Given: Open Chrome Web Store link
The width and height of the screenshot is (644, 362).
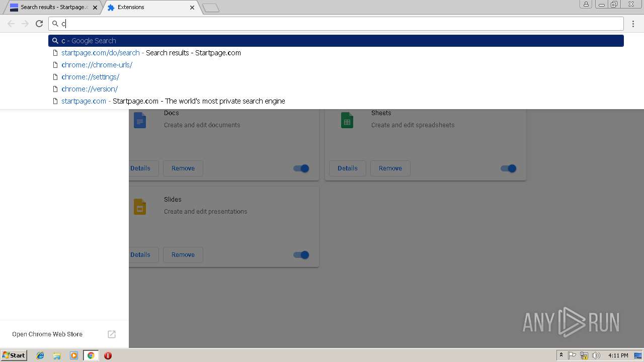Looking at the screenshot, I should tap(47, 334).
